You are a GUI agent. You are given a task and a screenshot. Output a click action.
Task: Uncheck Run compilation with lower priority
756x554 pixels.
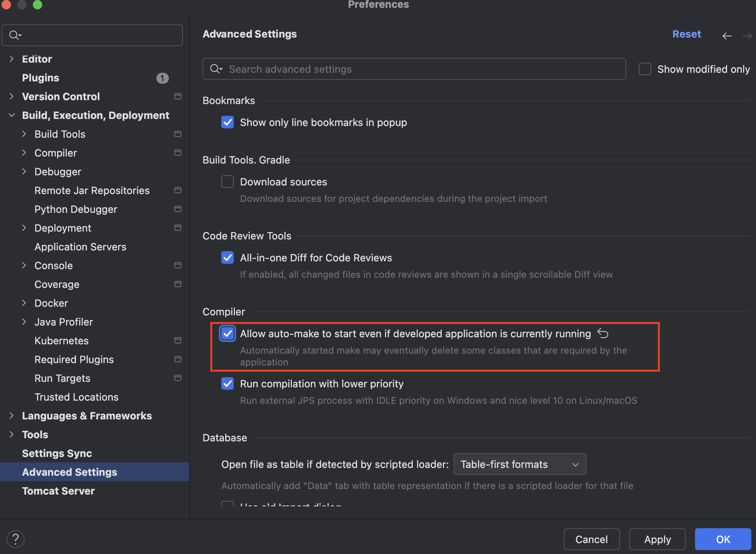click(x=228, y=383)
